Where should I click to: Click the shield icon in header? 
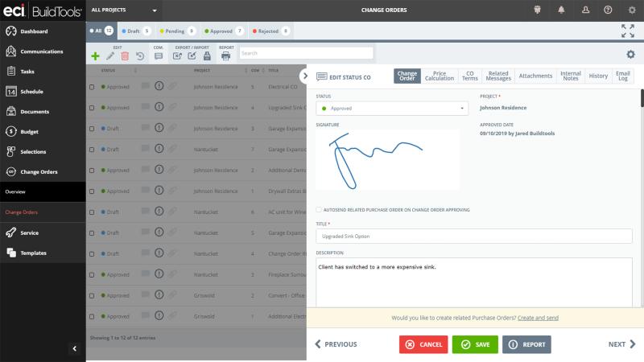coord(537,10)
